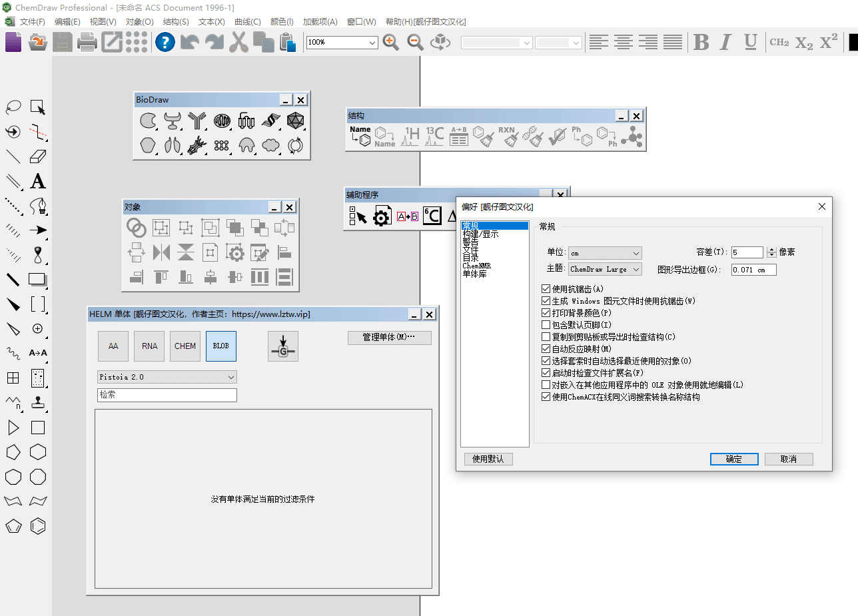
Task: Select the Text tool (A)
Action: coord(38,181)
